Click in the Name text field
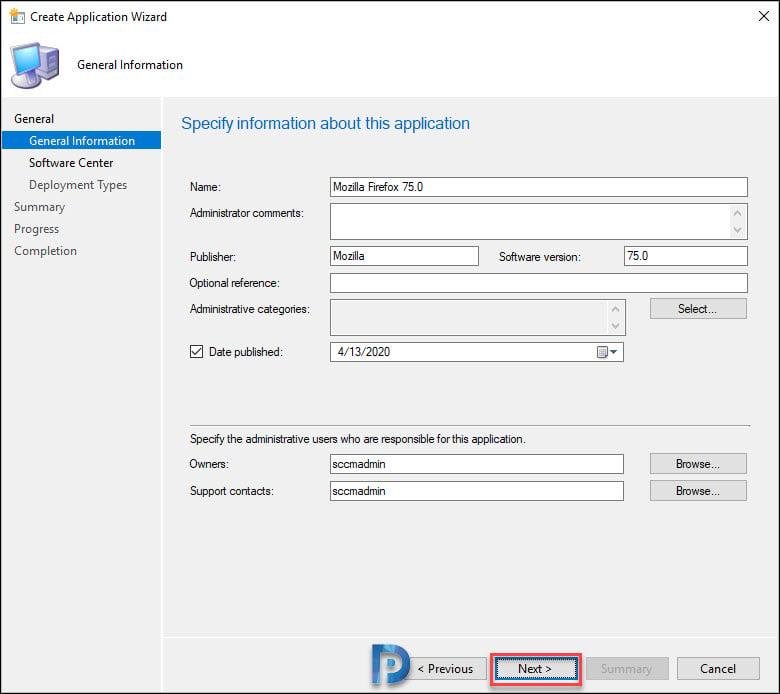The height and width of the screenshot is (694, 780). 538,187
